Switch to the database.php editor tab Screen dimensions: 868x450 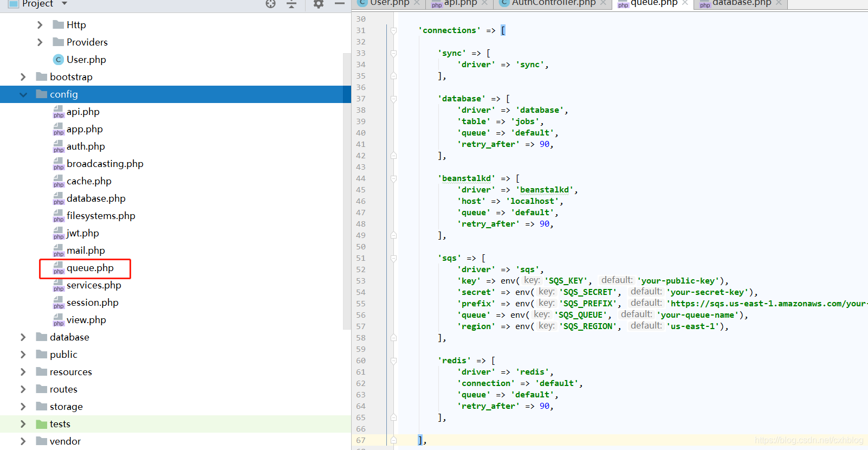[x=741, y=3]
